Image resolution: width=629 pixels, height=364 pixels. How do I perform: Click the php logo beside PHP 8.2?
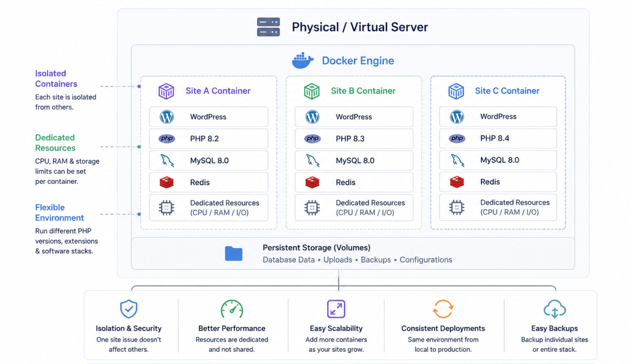(167, 138)
